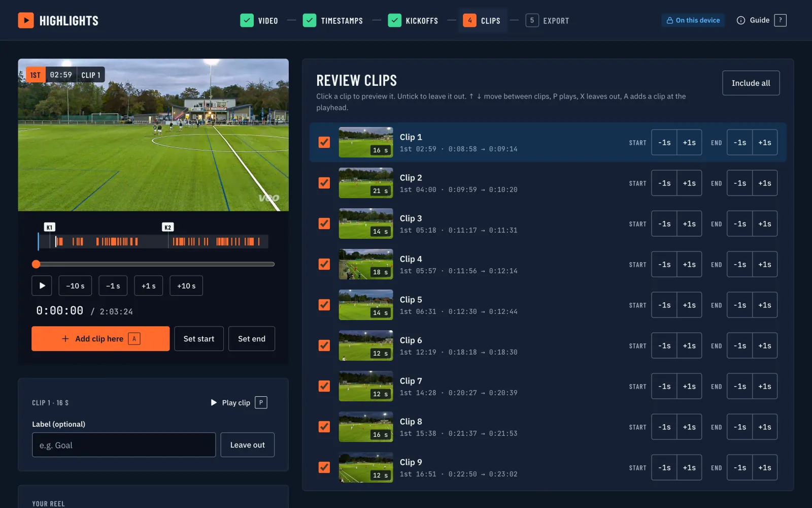Untick the Clip 4 checkbox
The height and width of the screenshot is (508, 812).
pos(324,264)
